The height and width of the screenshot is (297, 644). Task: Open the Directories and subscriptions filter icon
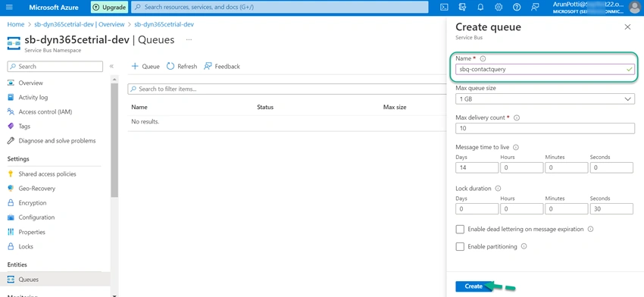[x=462, y=7]
